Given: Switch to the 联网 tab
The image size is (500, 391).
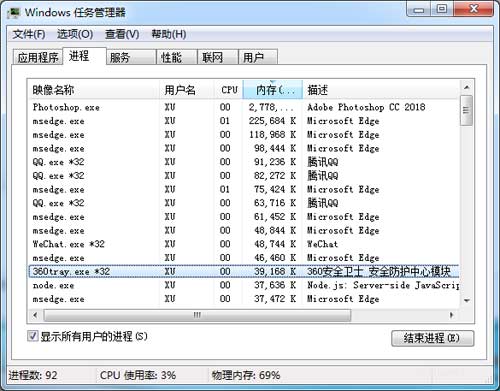Looking at the screenshot, I should (x=218, y=57).
